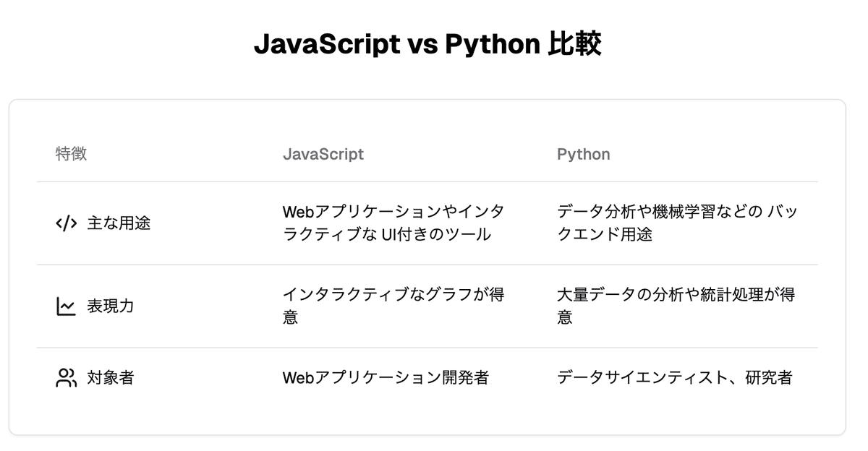Image resolution: width=868 pixels, height=451 pixels.
Task: Click the people icon beside 対象者
Action: point(66,377)
